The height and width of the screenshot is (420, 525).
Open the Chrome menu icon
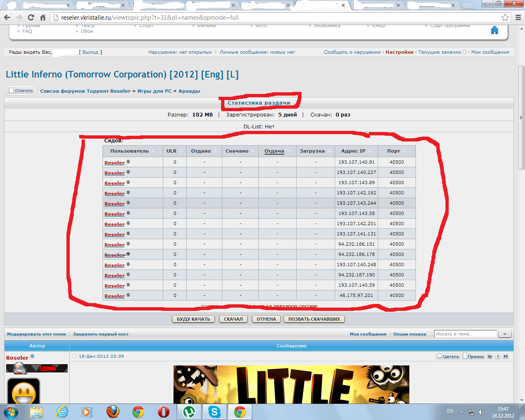coord(518,18)
